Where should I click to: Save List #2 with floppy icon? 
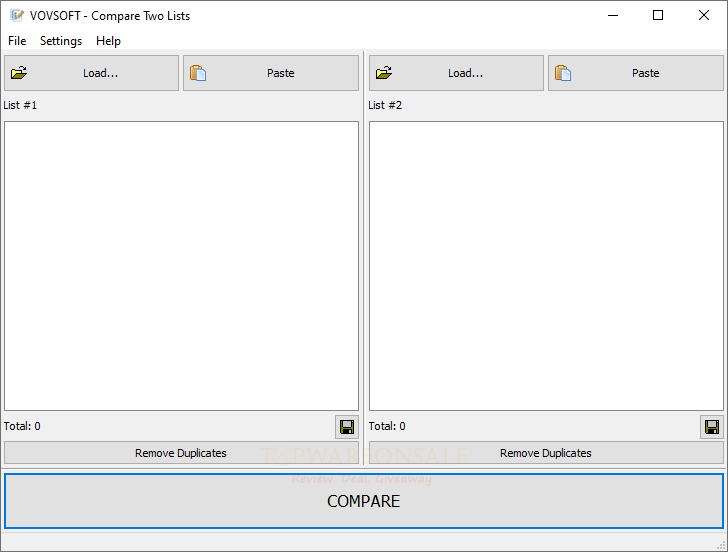[x=712, y=427]
